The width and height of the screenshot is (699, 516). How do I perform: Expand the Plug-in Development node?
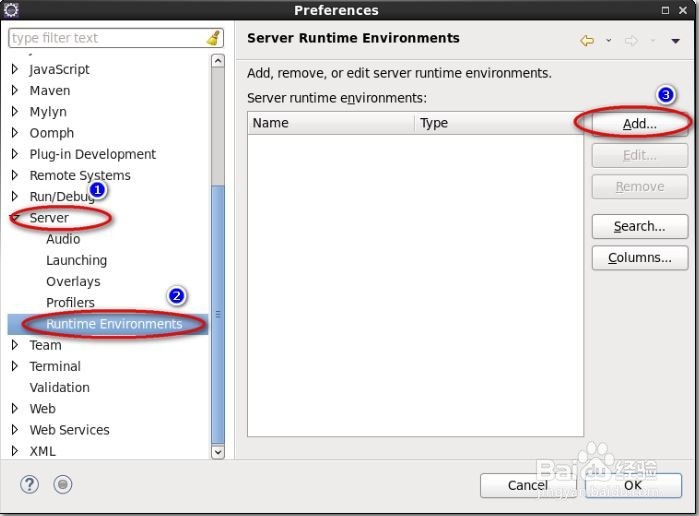(15, 154)
